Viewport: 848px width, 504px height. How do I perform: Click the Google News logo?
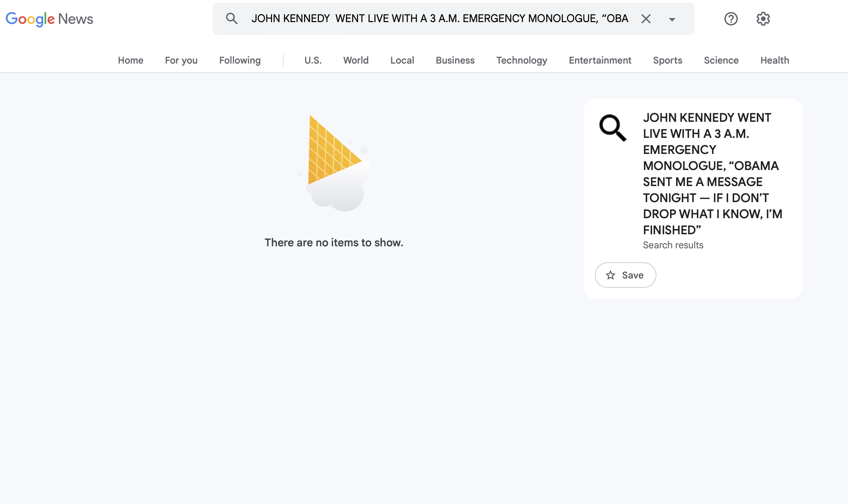[49, 19]
